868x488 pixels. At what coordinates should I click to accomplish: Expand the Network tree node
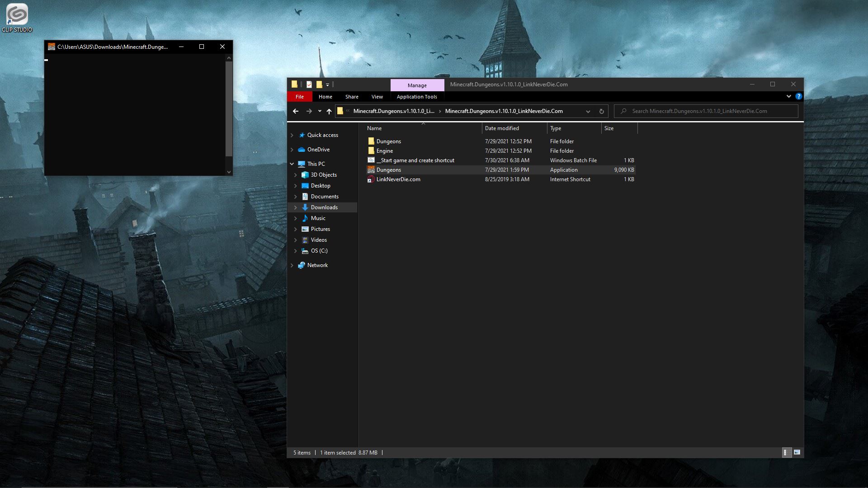click(292, 265)
